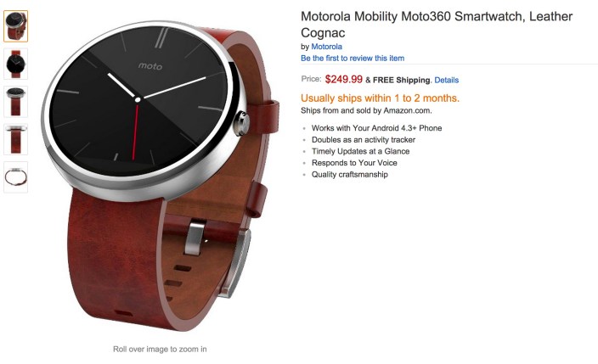The height and width of the screenshot is (364, 598).
Task: Click 'Be the first to review this item'
Action: point(353,58)
